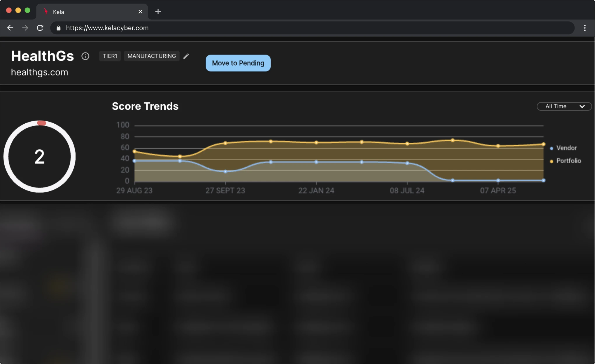
Task: Click the score gauge showing 2
Action: pos(39,157)
